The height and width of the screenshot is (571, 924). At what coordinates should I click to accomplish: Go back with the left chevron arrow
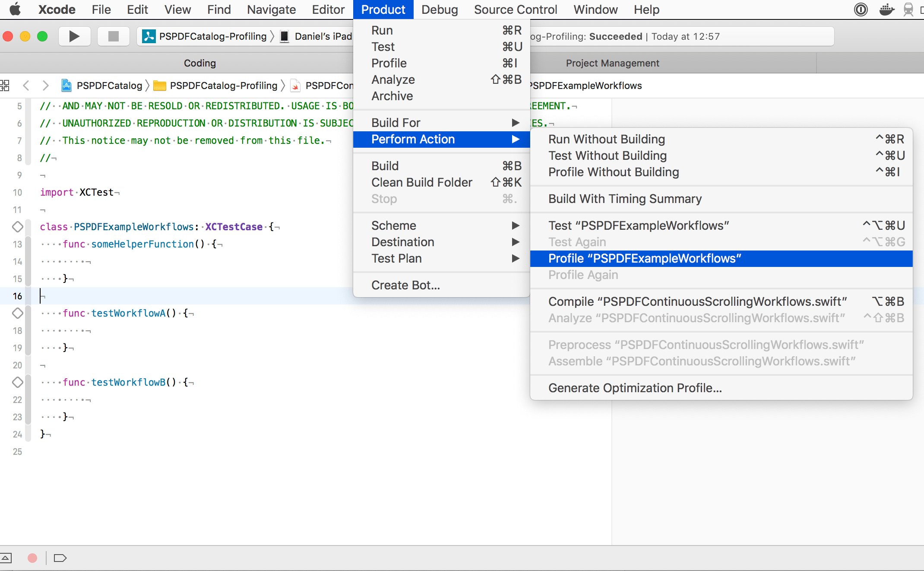26,86
